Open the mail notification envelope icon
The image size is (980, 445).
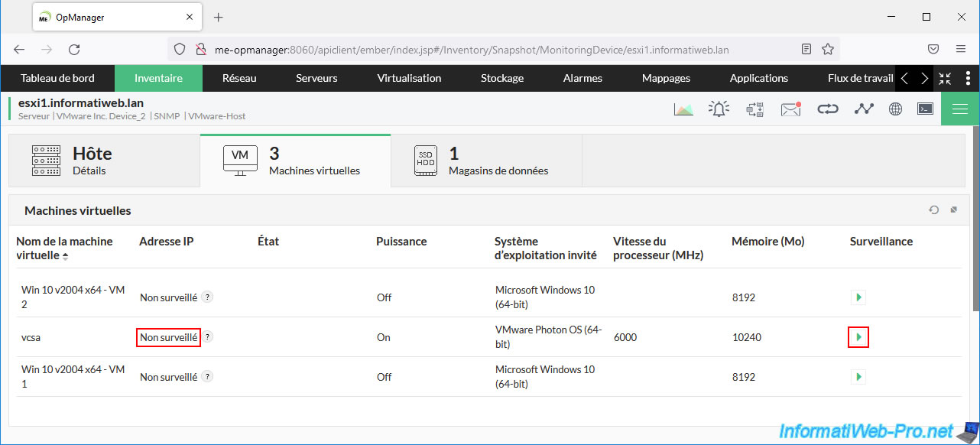[x=790, y=109]
